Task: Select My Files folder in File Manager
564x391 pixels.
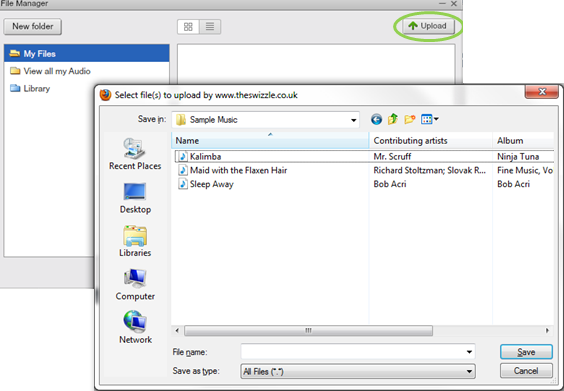Action: 87,53
